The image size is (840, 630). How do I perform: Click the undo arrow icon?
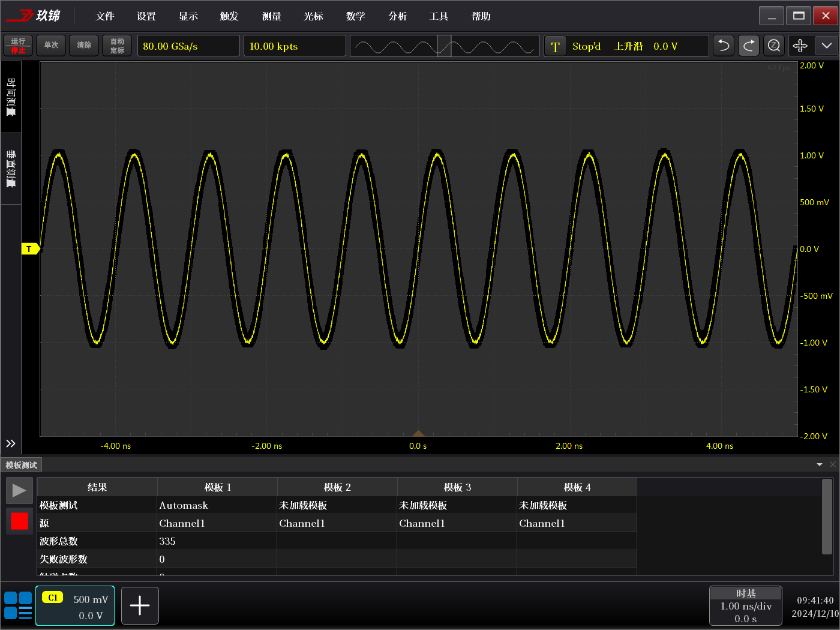pyautogui.click(x=724, y=46)
